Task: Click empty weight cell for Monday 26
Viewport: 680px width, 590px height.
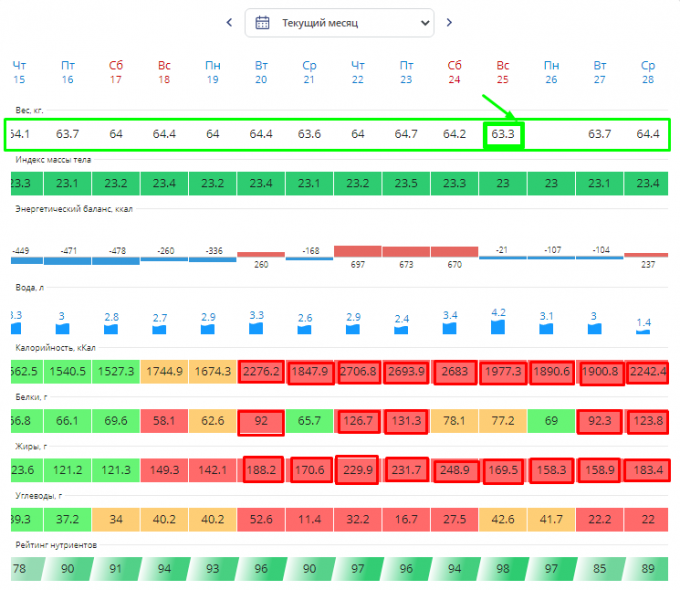Action: coord(551,134)
